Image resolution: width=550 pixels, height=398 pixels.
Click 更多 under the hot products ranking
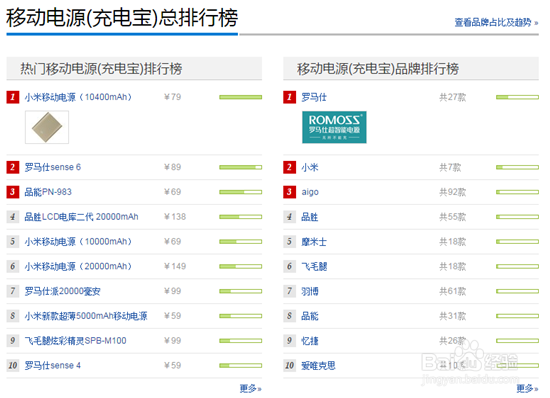(250, 389)
